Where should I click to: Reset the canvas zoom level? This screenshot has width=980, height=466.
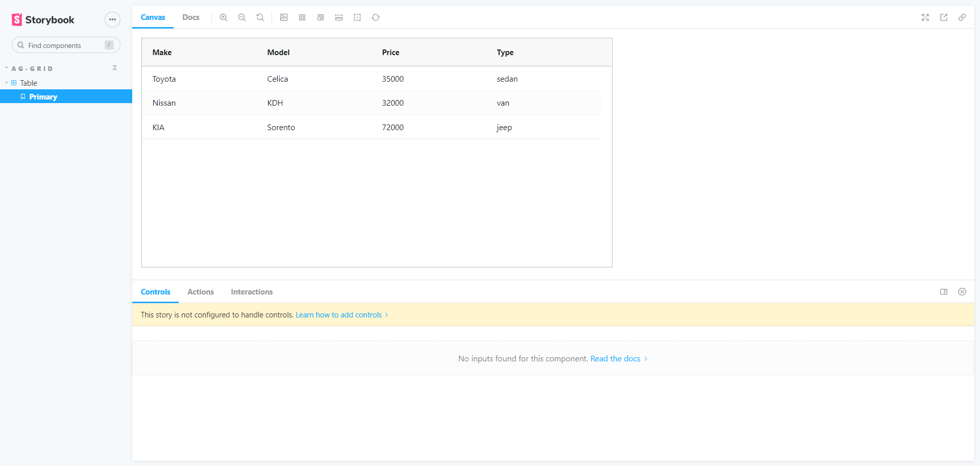[260, 17]
